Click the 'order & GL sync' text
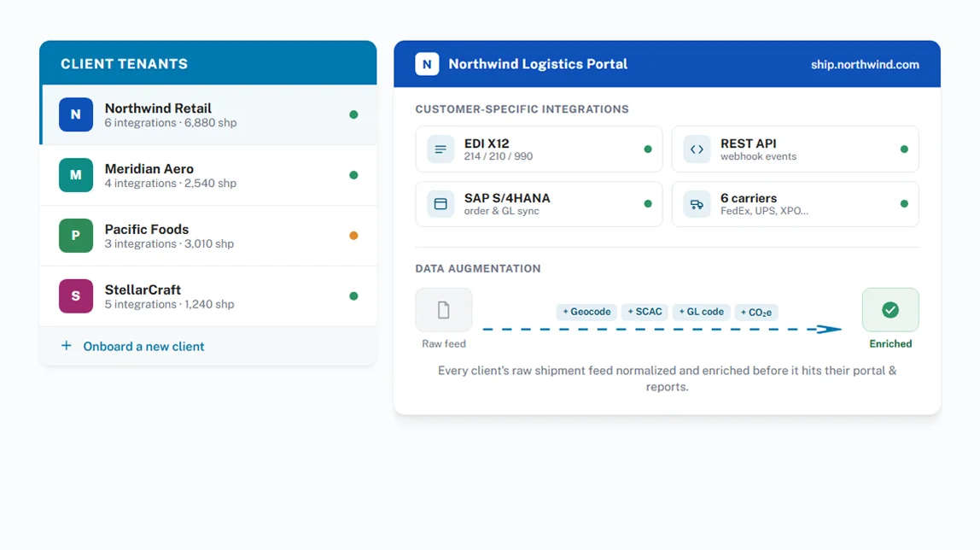The height and width of the screenshot is (550, 980). click(x=502, y=211)
